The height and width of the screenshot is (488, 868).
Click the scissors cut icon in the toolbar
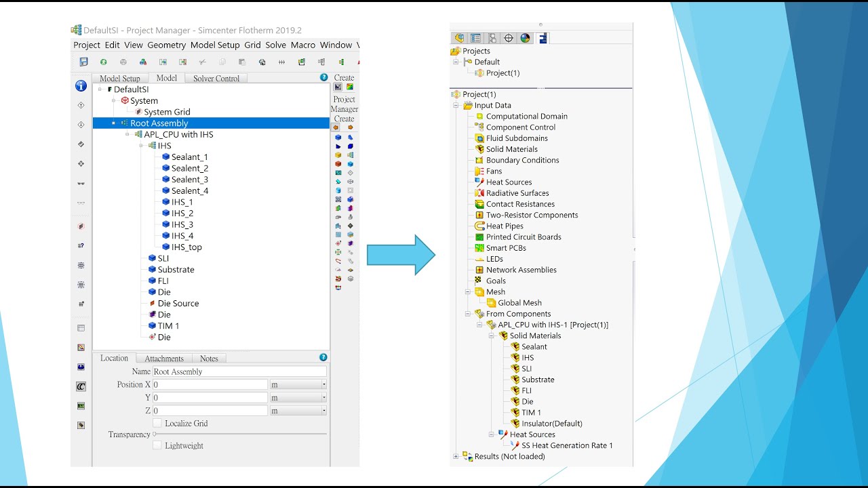point(202,62)
